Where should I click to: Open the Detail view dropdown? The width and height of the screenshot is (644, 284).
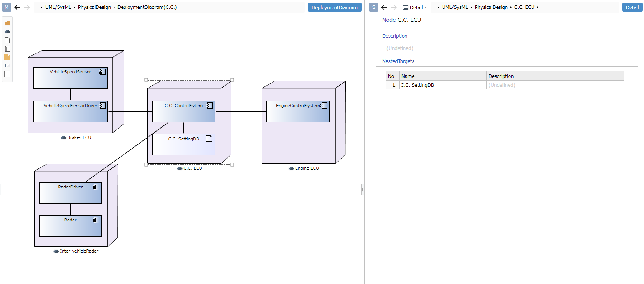pos(415,7)
